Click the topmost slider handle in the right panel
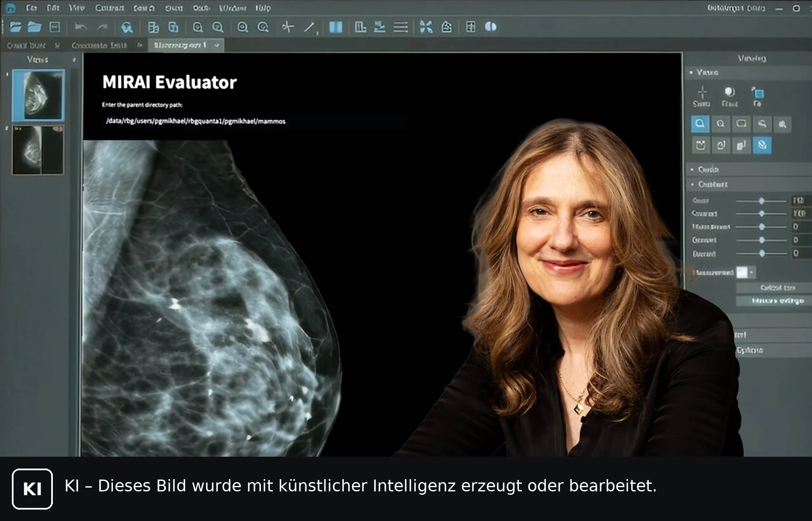 (762, 201)
